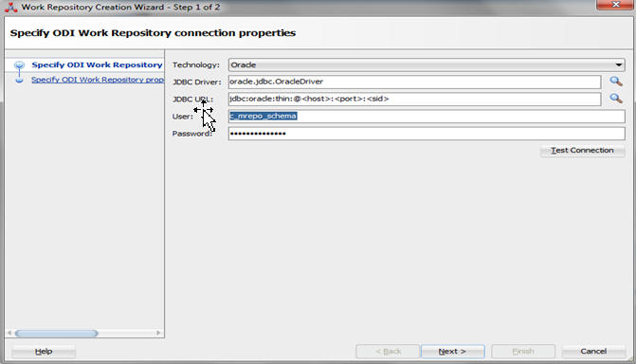Image resolution: width=636 pixels, height=364 pixels.
Task: Focus the JDBC Driver input field
Action: tap(414, 82)
